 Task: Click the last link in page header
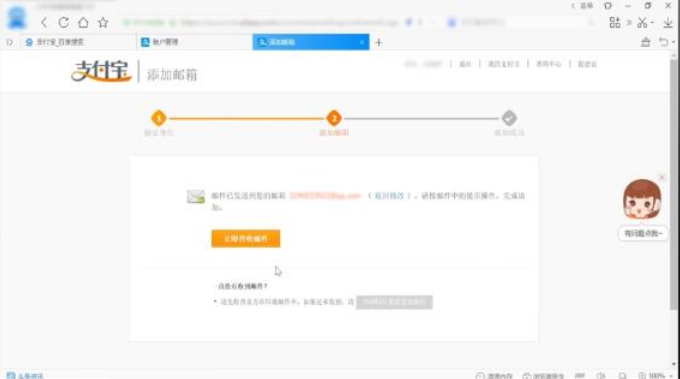(587, 64)
